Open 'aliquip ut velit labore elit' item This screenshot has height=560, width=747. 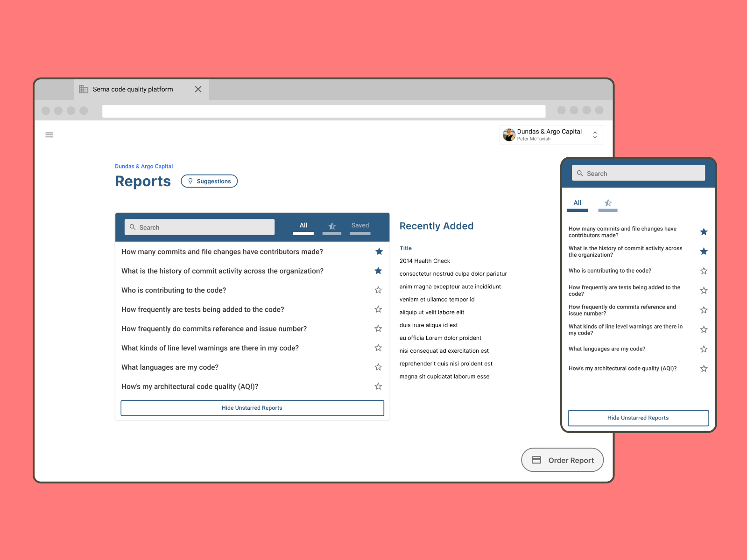[432, 312]
